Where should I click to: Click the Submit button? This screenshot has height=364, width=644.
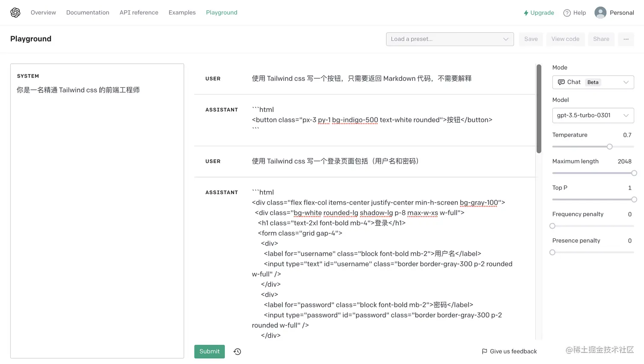click(209, 351)
